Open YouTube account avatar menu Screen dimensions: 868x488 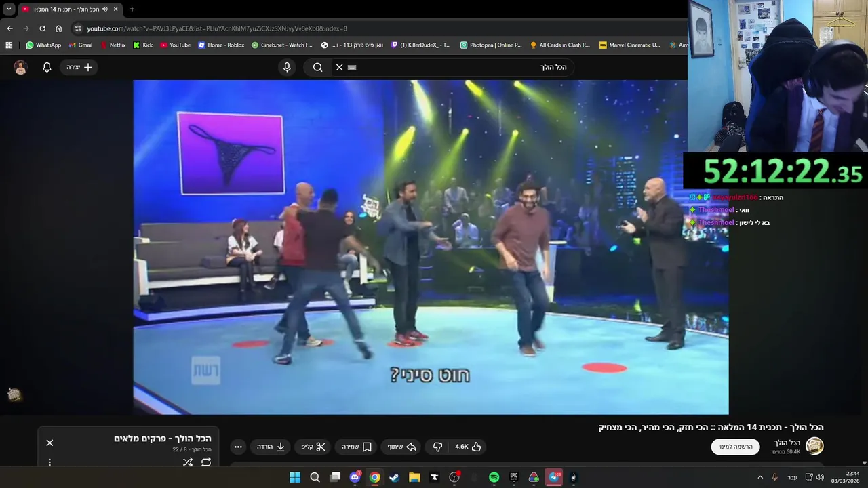[20, 67]
